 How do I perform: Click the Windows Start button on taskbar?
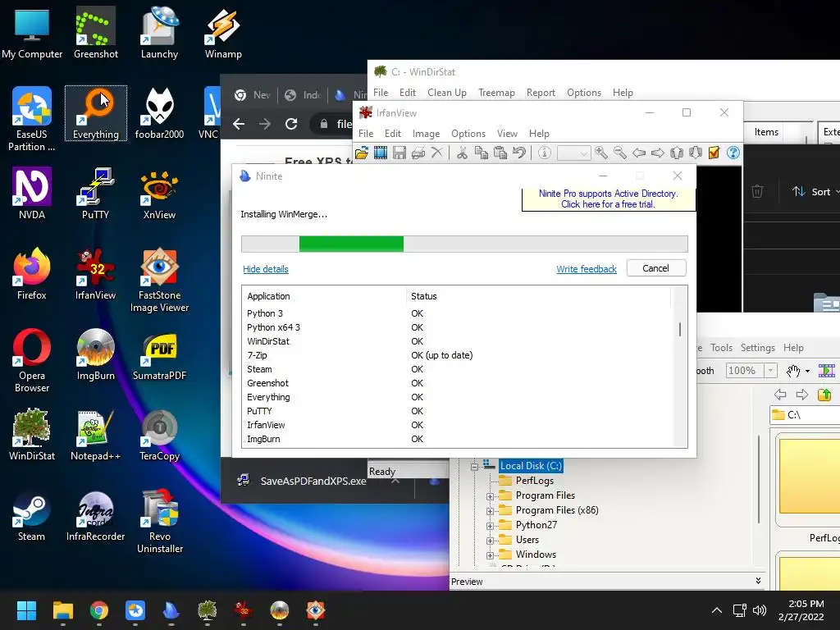pyautogui.click(x=26, y=610)
